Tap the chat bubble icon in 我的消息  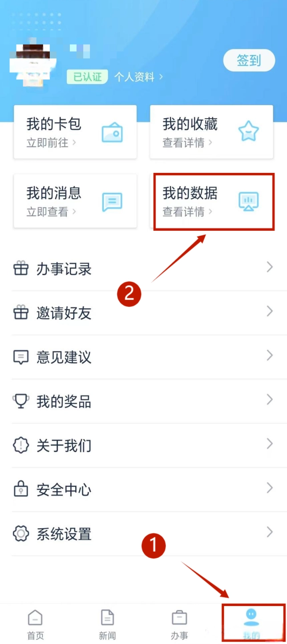(x=112, y=202)
